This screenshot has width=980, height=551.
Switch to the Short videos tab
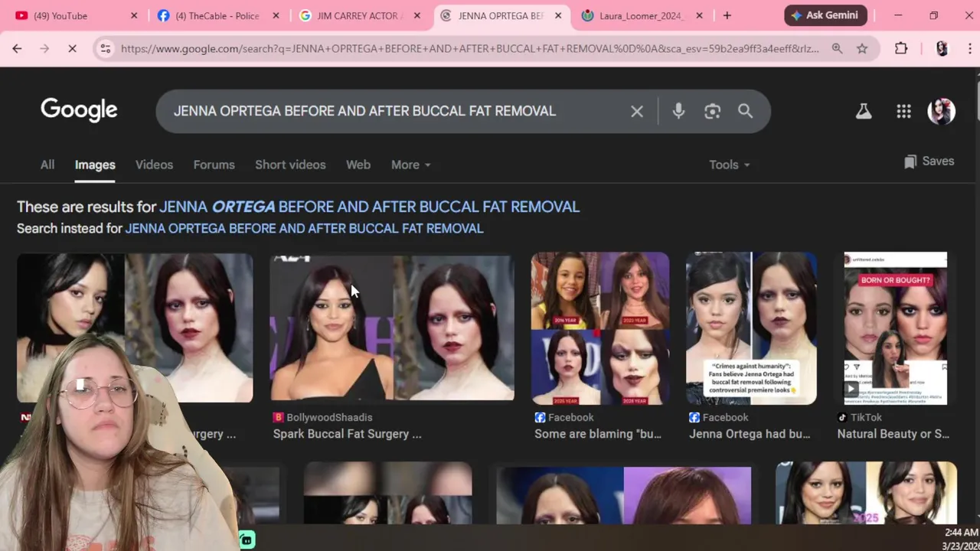coord(290,165)
